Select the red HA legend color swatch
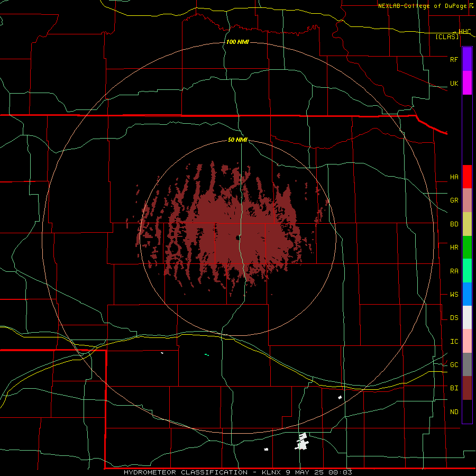The width and height of the screenshot is (476, 476). tap(467, 177)
